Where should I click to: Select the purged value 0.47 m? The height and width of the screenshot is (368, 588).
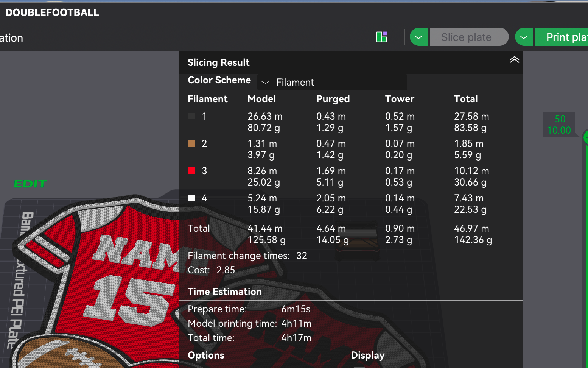click(331, 143)
